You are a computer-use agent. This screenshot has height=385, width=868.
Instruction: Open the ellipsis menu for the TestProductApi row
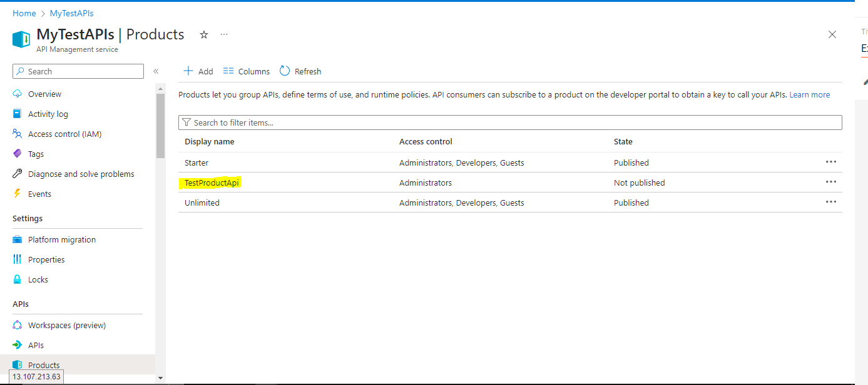pos(831,182)
